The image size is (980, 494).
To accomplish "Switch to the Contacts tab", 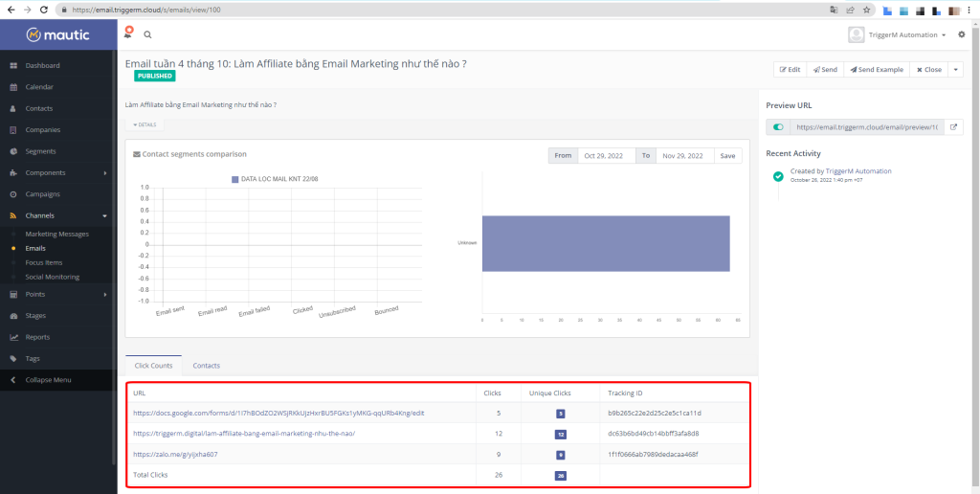I will point(206,366).
